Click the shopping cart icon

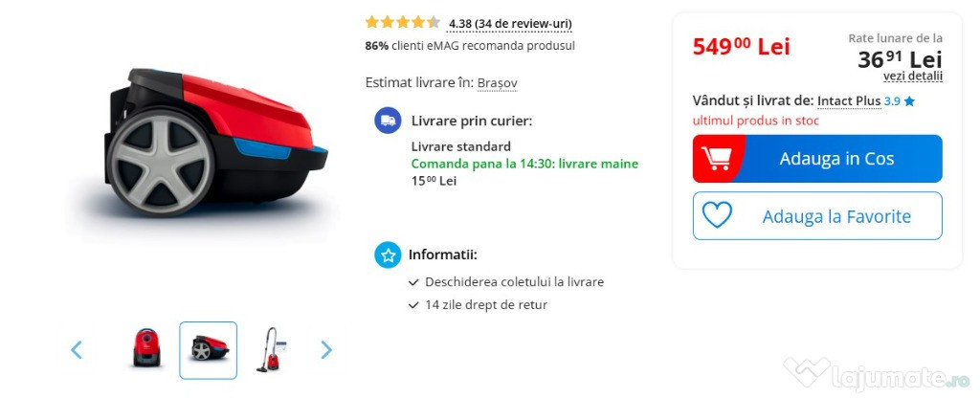(x=716, y=159)
